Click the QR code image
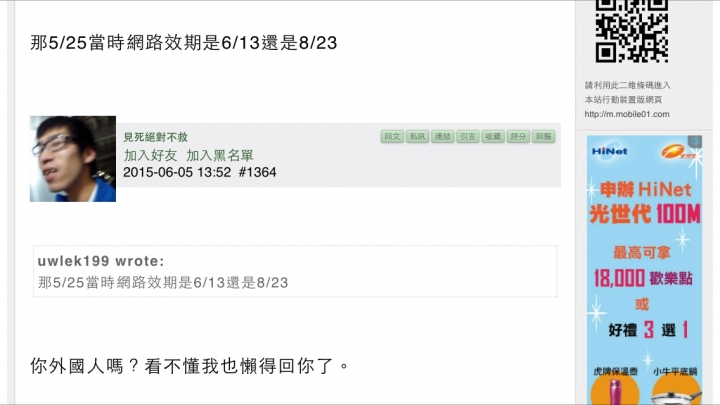This screenshot has width=720, height=405. point(632,31)
